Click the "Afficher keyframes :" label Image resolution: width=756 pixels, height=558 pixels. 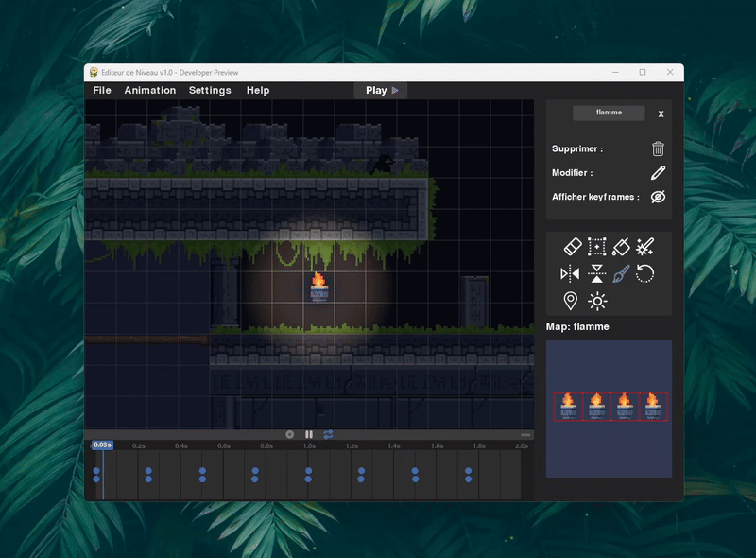click(x=595, y=197)
